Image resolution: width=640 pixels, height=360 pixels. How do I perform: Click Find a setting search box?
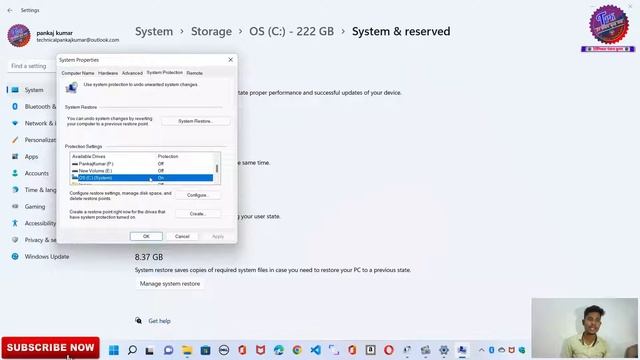(x=32, y=66)
